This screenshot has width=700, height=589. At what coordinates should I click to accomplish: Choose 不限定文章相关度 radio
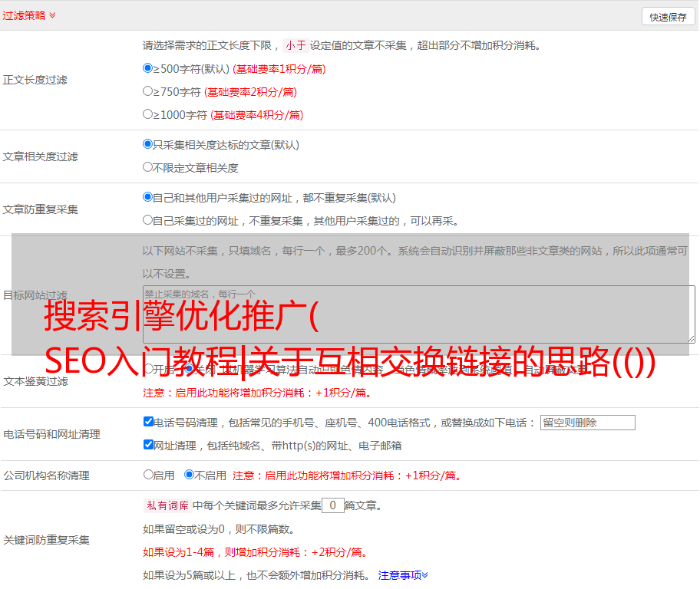pos(148,167)
